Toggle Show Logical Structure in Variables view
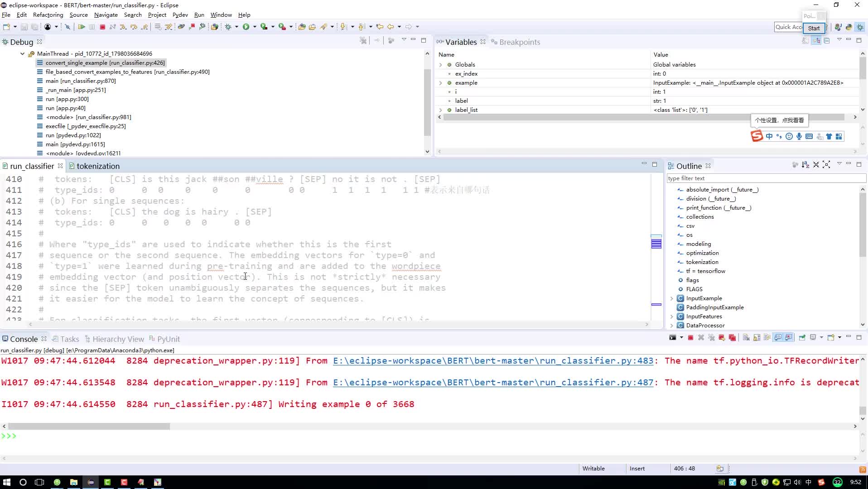 tap(816, 41)
